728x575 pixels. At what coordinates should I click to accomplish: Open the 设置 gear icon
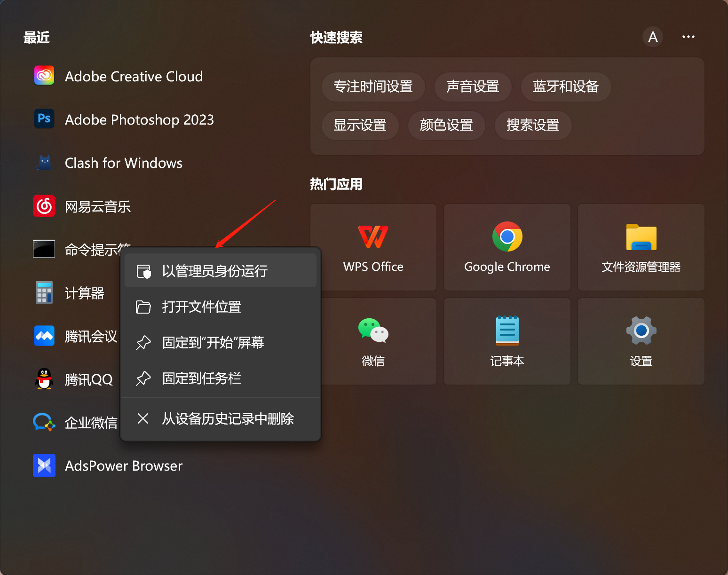(x=641, y=331)
